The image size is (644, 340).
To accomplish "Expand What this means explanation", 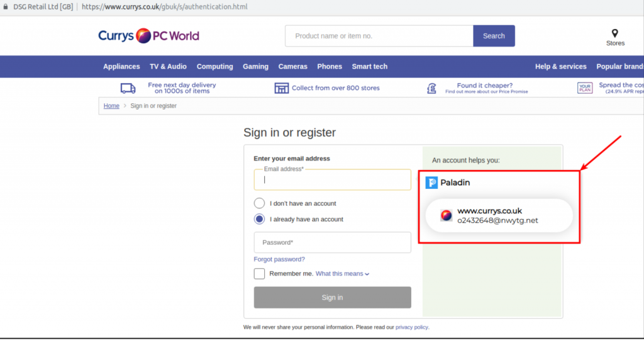I will (342, 273).
